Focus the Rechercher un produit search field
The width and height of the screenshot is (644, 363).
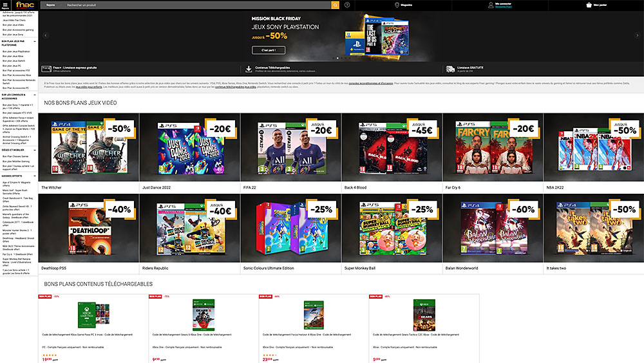[193, 5]
